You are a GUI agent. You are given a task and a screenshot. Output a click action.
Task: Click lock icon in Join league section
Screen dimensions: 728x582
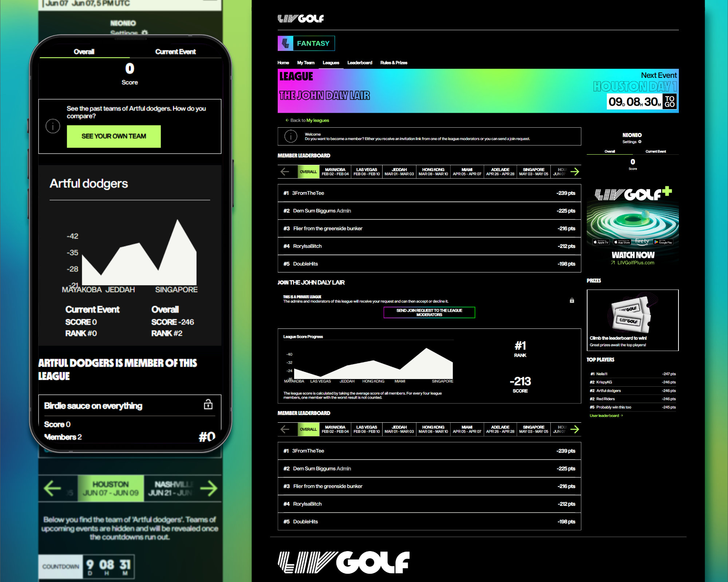coord(572,300)
